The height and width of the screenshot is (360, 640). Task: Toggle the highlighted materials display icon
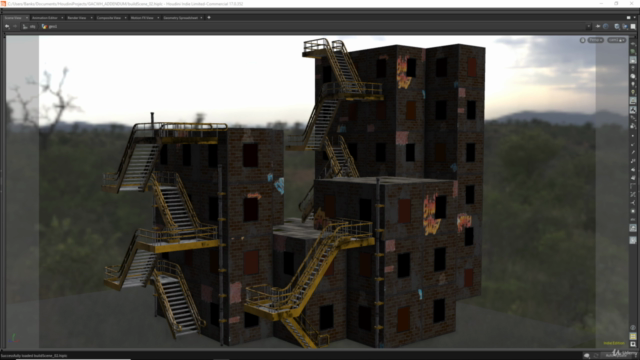[x=633, y=110]
